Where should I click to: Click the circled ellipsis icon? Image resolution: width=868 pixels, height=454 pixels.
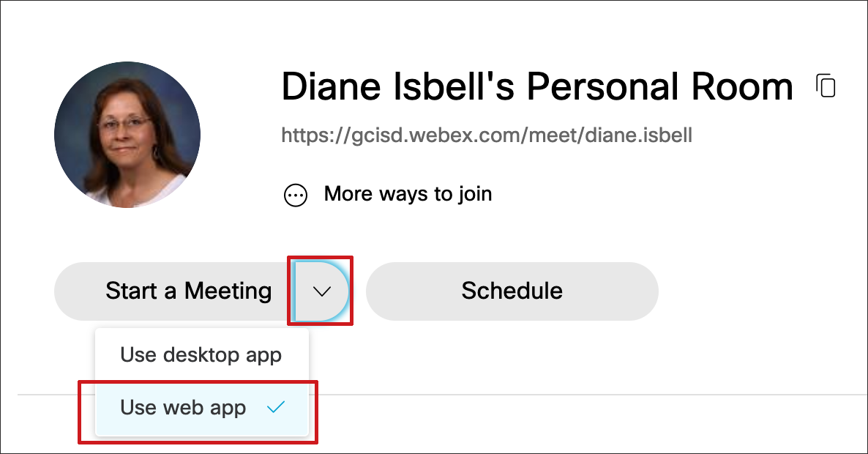(296, 195)
